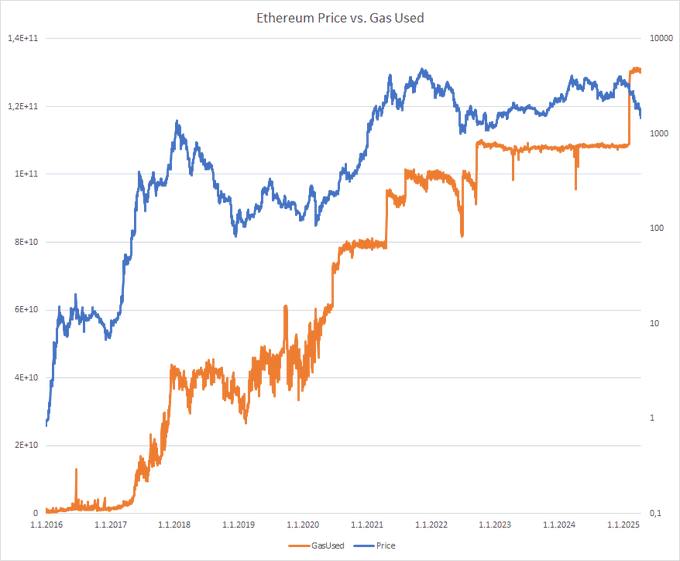The width and height of the screenshot is (680, 561).
Task: Click the 1.1.2019 date axis label
Action: pos(239,525)
